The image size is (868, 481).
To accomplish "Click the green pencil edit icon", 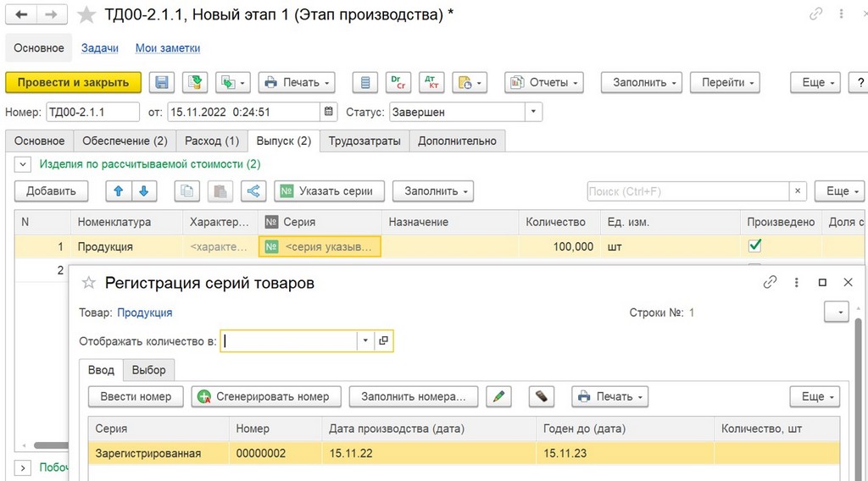I will pyautogui.click(x=498, y=396).
